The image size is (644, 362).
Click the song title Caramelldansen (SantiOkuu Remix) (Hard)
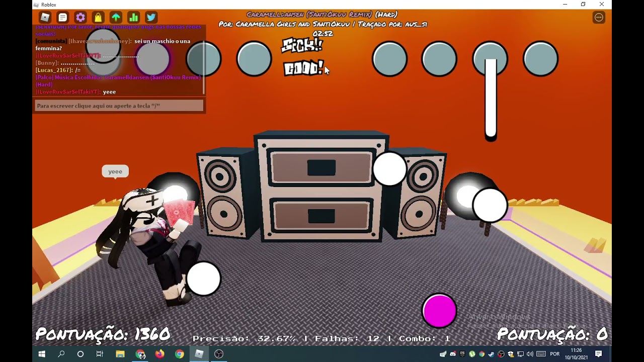[x=322, y=15]
